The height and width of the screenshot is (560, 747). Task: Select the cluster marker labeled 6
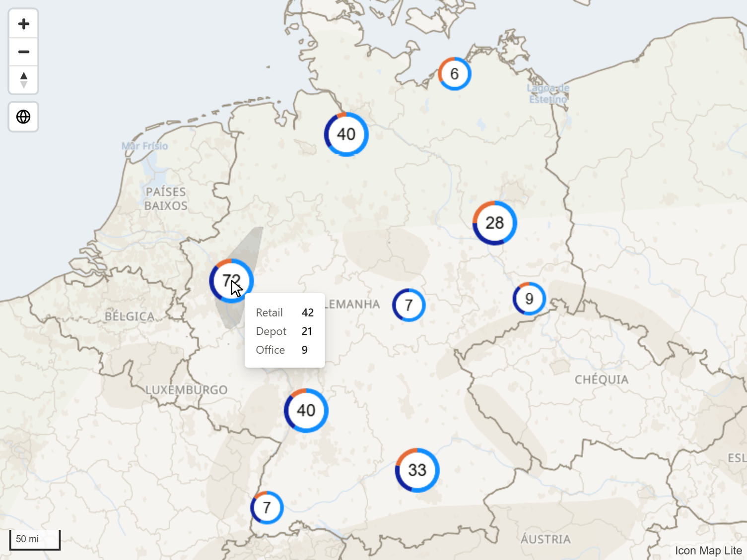coord(454,74)
